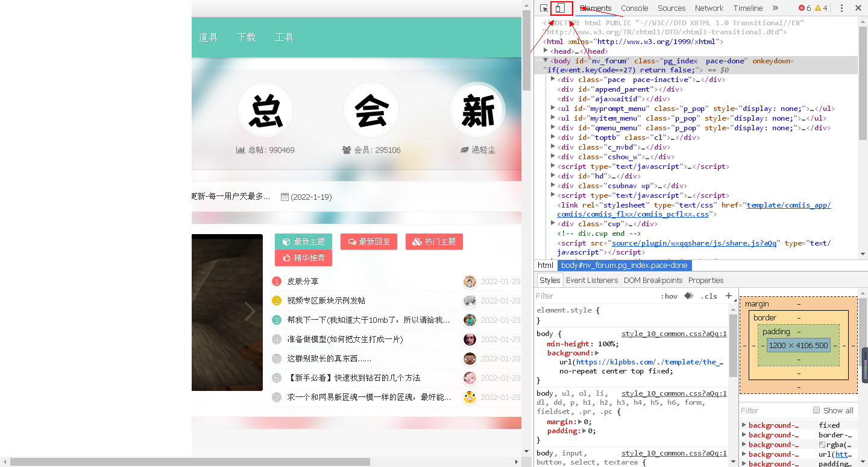868x467 pixels.
Task: Collapse the body#nv_forum element node
Action: (546, 61)
